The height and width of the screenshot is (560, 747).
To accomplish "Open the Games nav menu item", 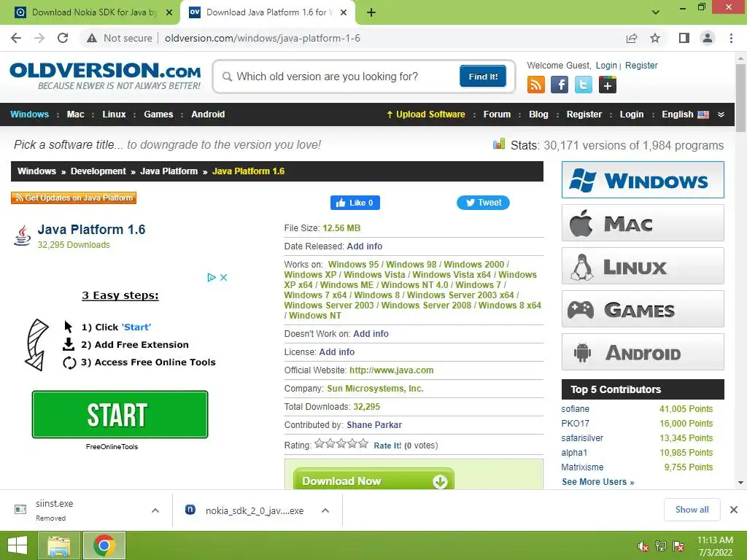I will click(x=158, y=114).
